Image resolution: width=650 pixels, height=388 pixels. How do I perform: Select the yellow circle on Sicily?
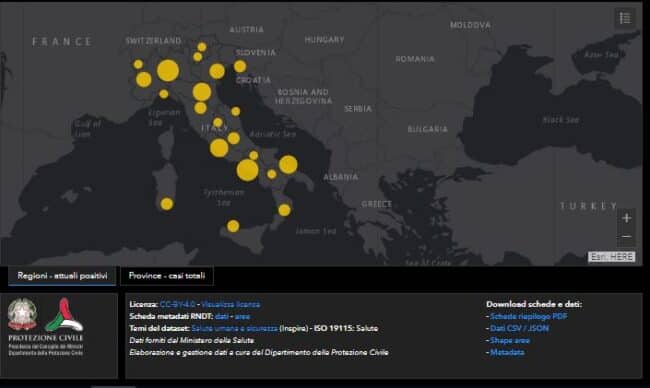pos(233,226)
